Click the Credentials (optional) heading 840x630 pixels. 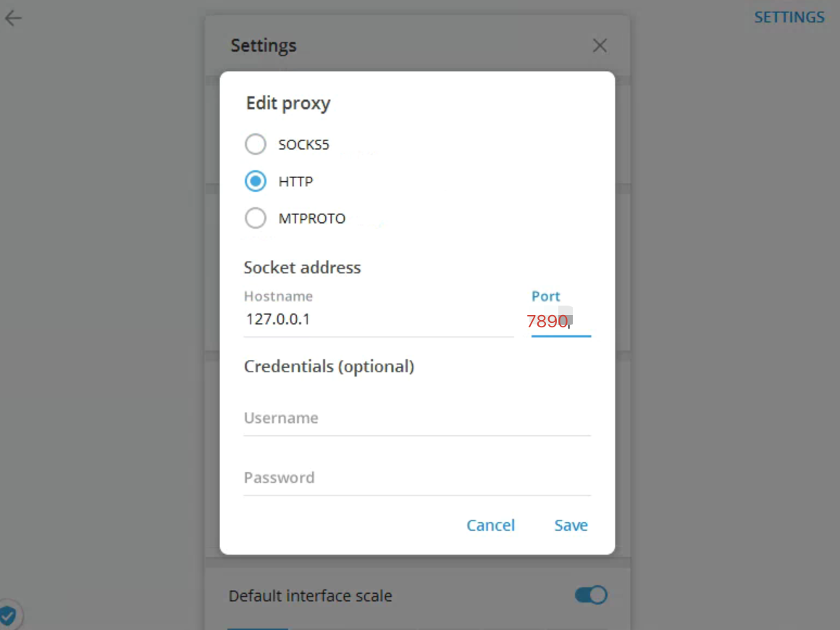(x=329, y=366)
